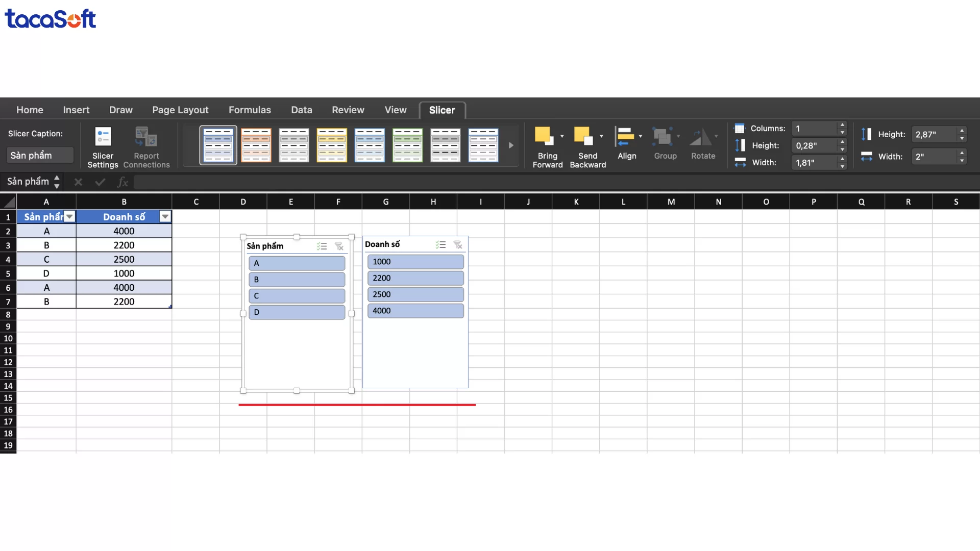Enable multi-select on the Sản phẩm slicer

coord(322,246)
